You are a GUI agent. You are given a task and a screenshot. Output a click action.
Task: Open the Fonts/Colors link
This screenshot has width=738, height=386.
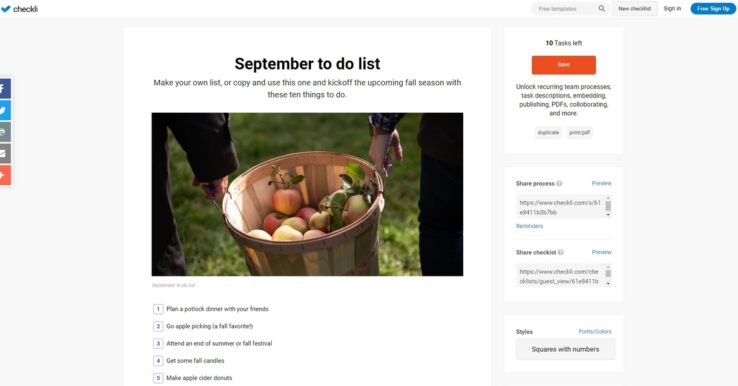(x=595, y=331)
